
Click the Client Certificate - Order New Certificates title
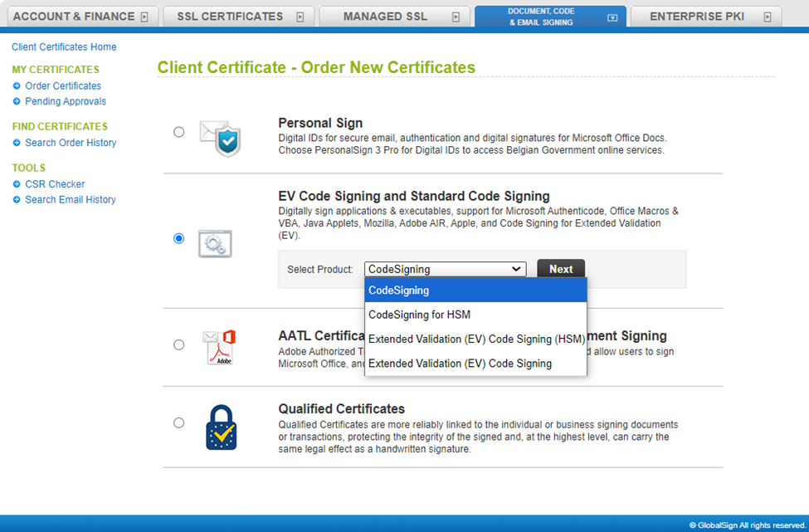click(x=316, y=67)
